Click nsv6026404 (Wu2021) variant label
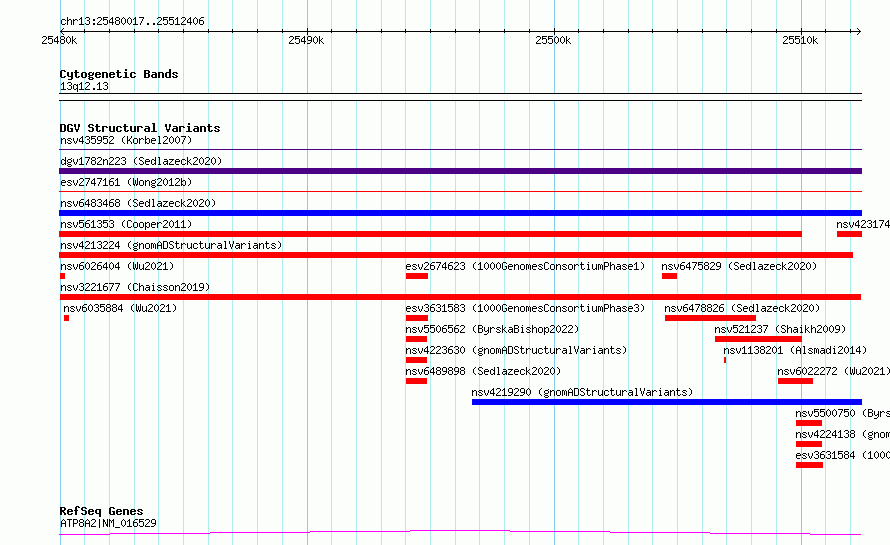The width and height of the screenshot is (890, 545). (x=117, y=266)
